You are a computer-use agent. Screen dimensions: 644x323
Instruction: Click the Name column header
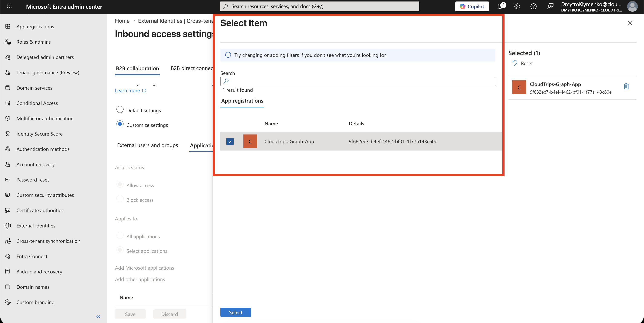(271, 124)
